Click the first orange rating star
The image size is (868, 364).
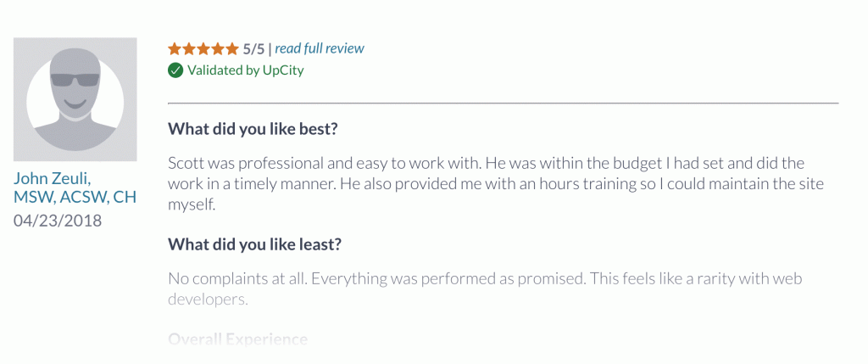[175, 48]
